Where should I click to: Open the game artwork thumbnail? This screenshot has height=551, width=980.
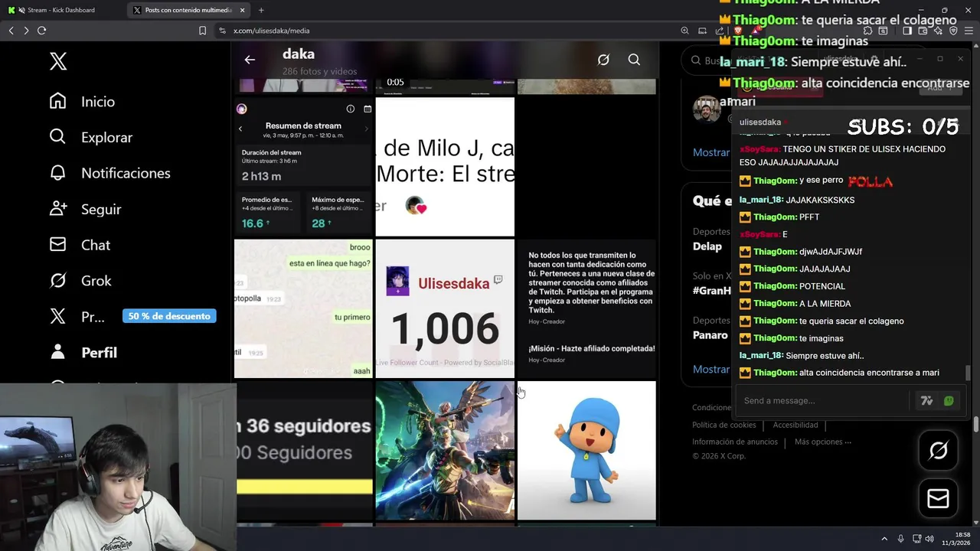click(x=445, y=451)
